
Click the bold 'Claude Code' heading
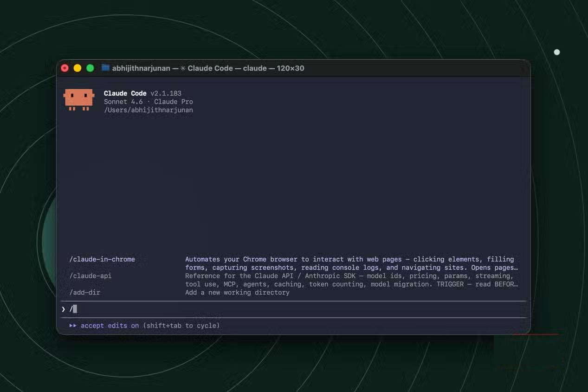(x=125, y=93)
